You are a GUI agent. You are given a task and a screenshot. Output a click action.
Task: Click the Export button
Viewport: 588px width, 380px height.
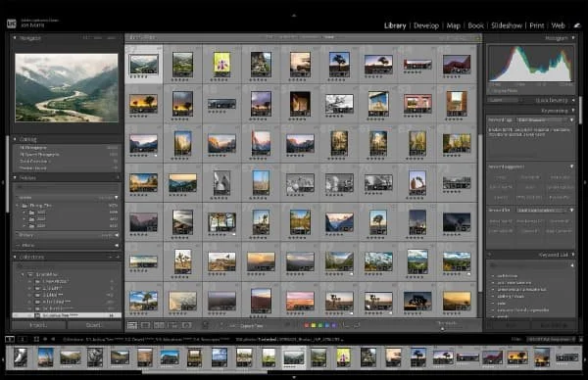point(93,325)
